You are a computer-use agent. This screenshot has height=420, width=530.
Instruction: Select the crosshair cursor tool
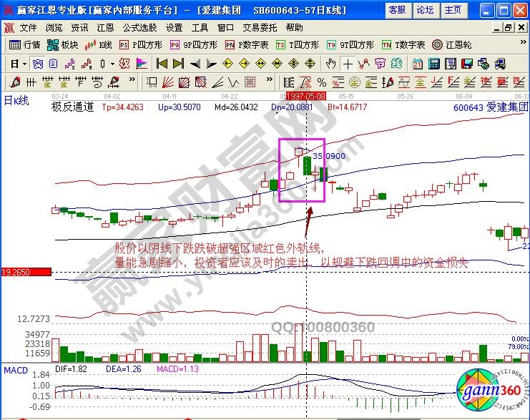point(347,63)
